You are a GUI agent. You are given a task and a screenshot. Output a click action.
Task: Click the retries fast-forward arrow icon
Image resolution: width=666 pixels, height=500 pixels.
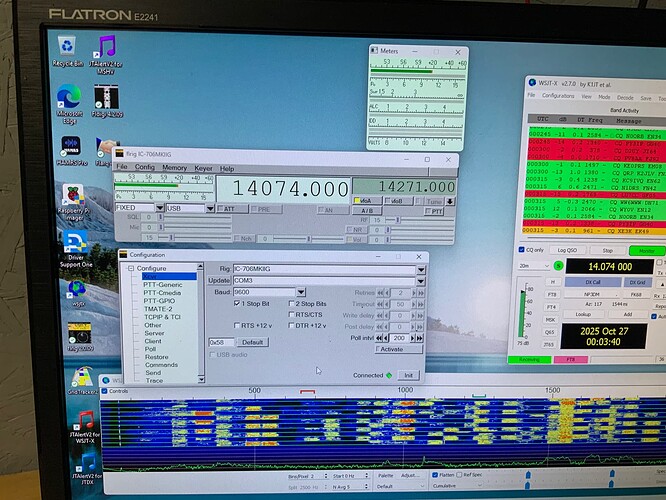(417, 292)
